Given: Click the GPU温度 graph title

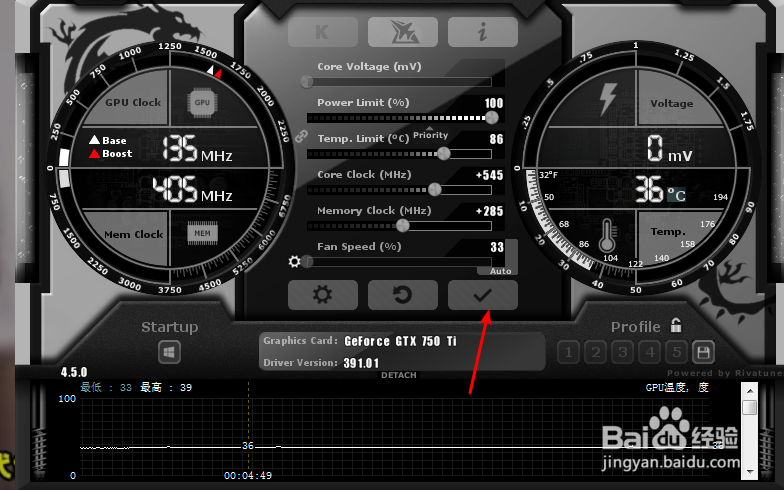Looking at the screenshot, I should coord(677,388).
